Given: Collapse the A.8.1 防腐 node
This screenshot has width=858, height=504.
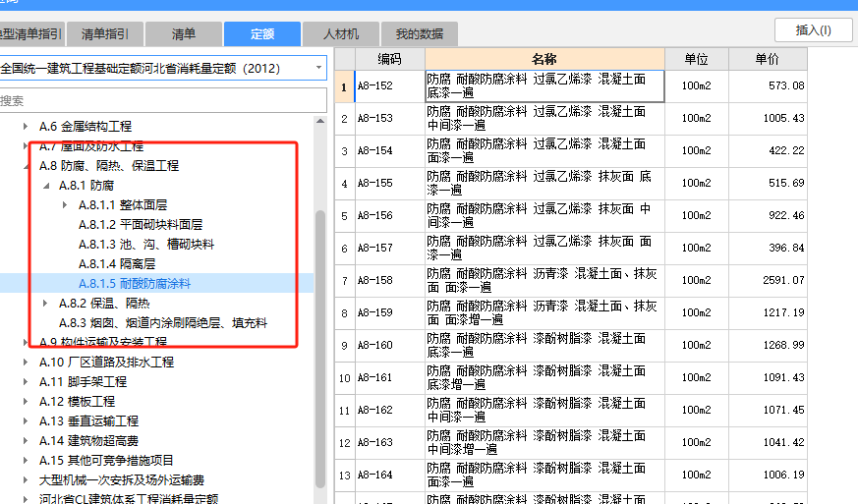Looking at the screenshot, I should pyautogui.click(x=46, y=186).
